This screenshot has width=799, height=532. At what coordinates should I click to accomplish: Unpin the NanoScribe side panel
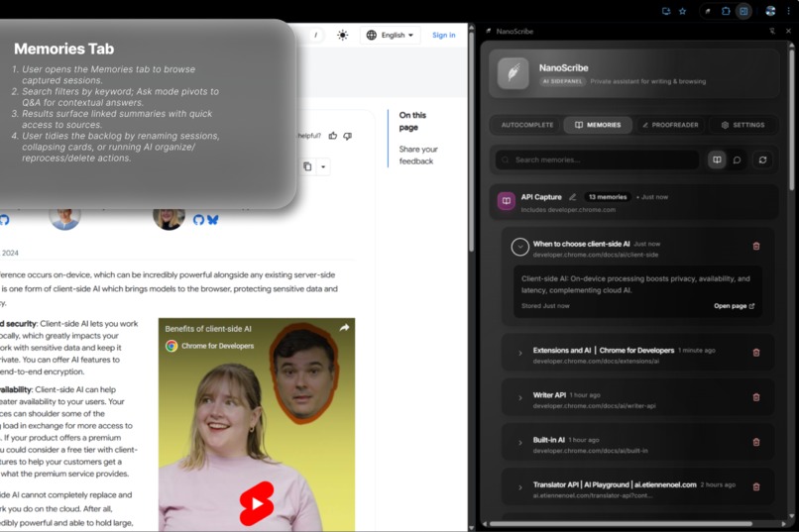pyautogui.click(x=772, y=31)
